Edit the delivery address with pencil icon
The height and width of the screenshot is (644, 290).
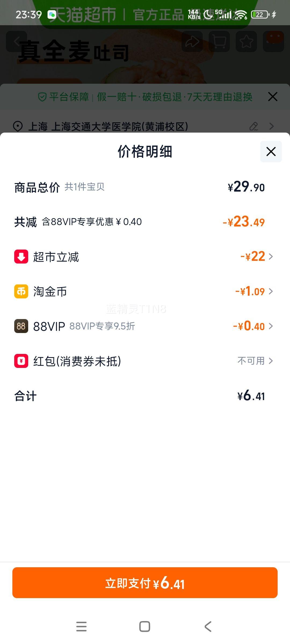[x=253, y=126]
